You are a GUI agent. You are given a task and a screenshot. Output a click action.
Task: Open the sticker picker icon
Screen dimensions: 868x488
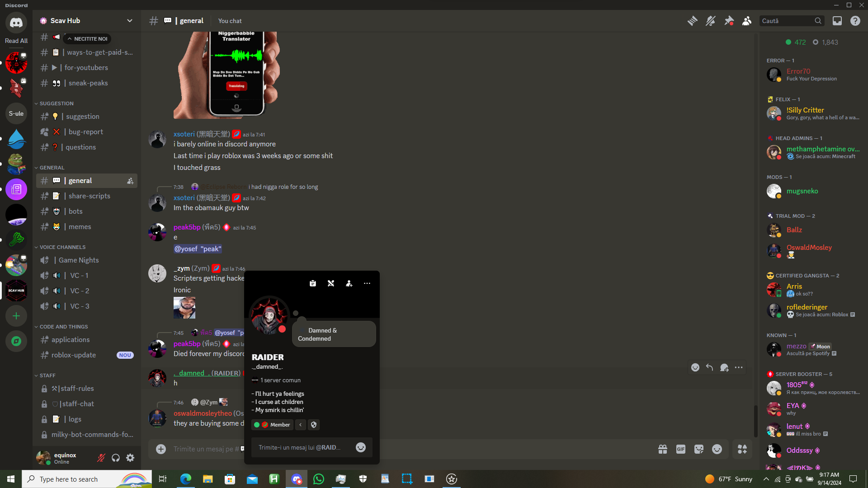click(x=699, y=449)
